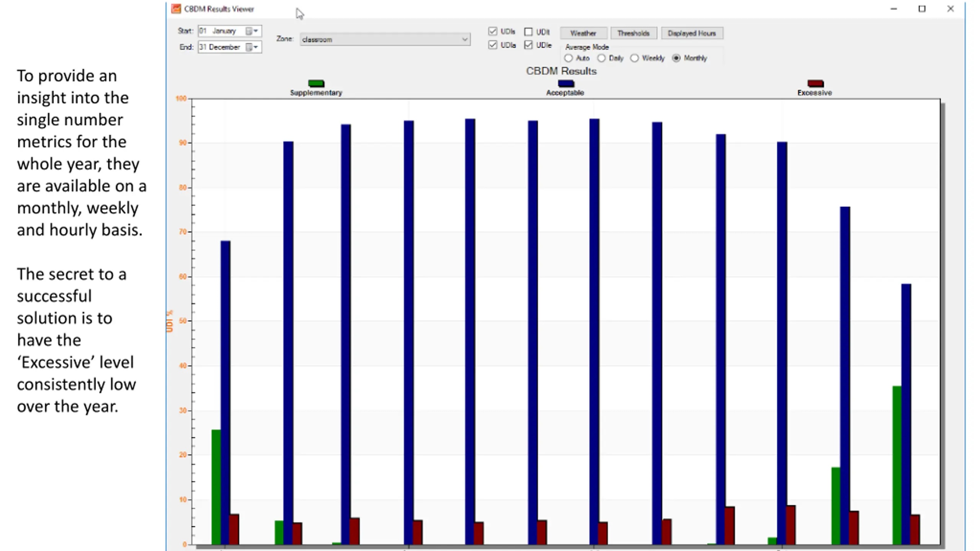Toggle the UDIe checkbox
This screenshot has height=551, width=980.
[x=528, y=45]
